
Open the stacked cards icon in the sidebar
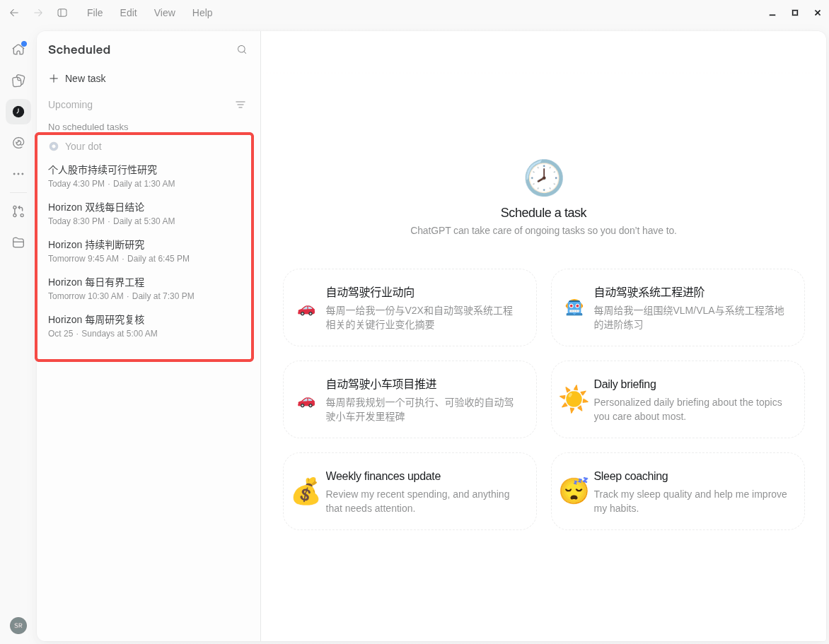[18, 81]
